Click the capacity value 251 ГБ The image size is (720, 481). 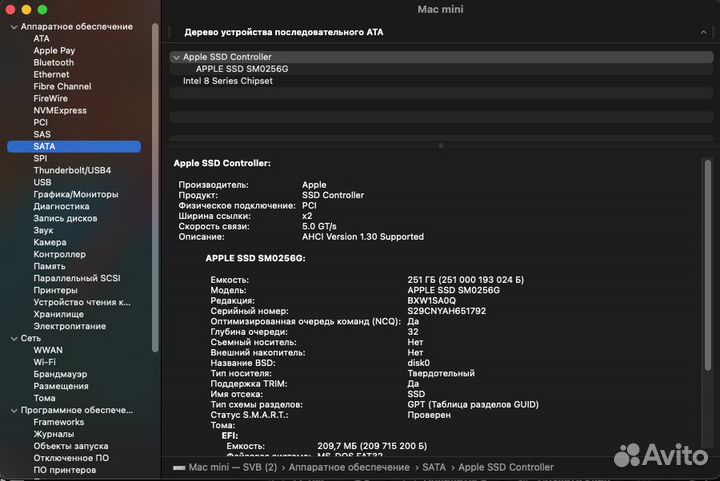point(466,280)
